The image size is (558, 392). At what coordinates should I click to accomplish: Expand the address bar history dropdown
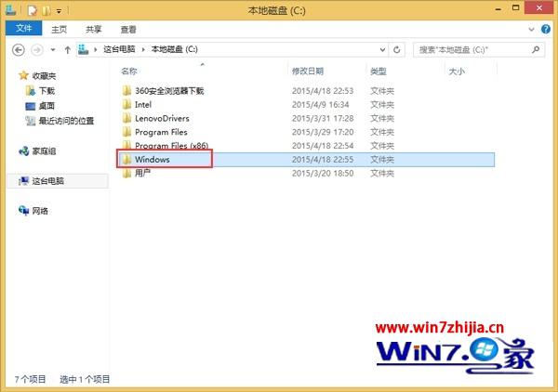coord(382,50)
